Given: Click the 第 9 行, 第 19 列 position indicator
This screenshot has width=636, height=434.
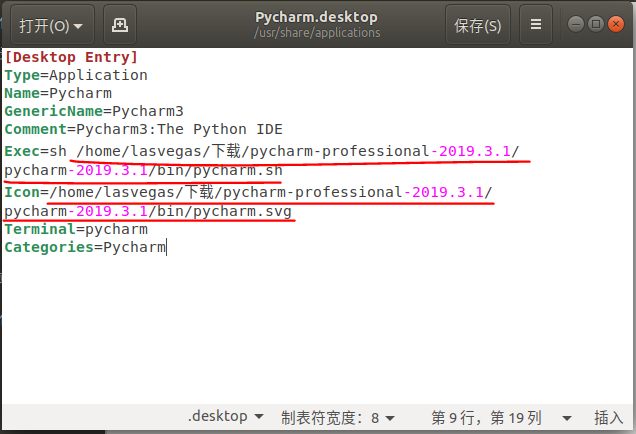Looking at the screenshot, I should [486, 417].
